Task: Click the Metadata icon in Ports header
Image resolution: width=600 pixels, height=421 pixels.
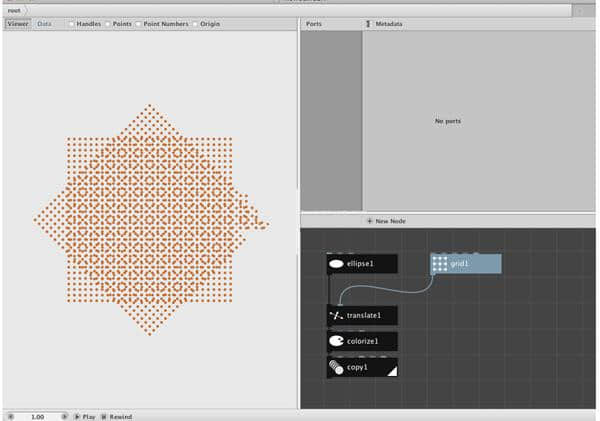Action: click(x=368, y=23)
